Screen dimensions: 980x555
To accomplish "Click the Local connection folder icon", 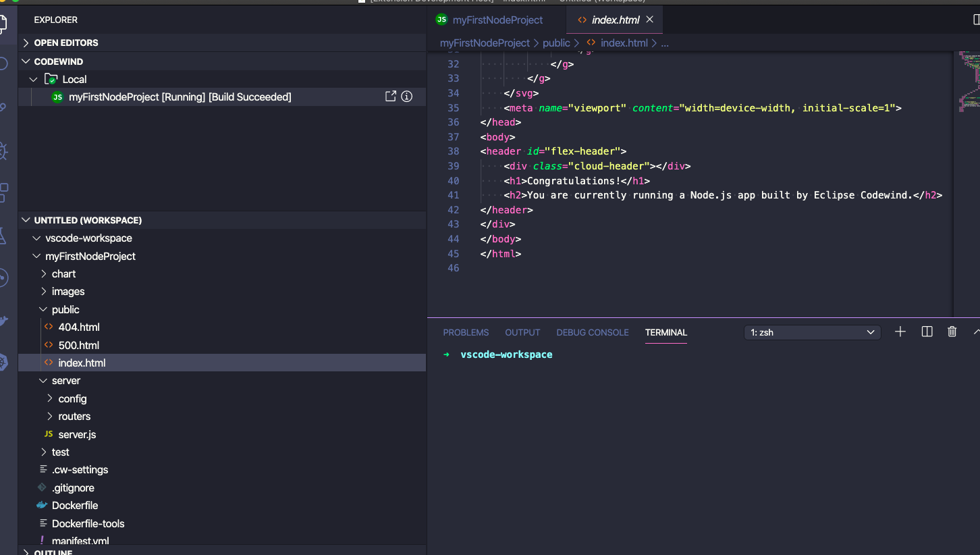I will (x=51, y=79).
